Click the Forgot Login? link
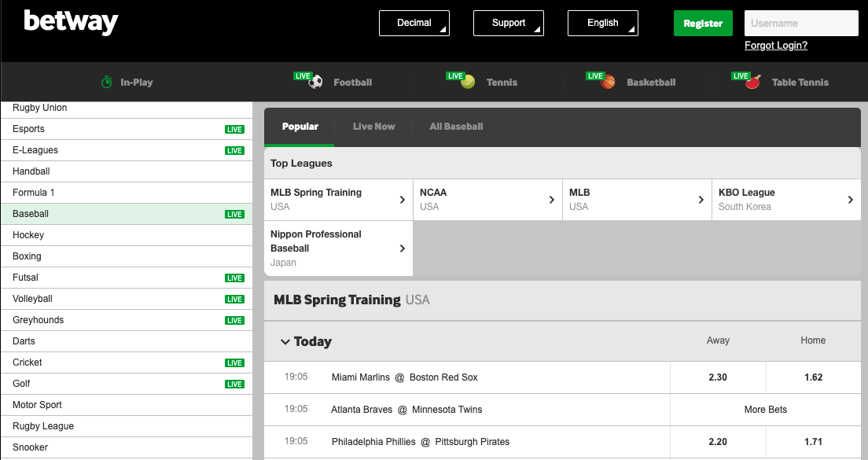The width and height of the screenshot is (868, 460). (775, 46)
